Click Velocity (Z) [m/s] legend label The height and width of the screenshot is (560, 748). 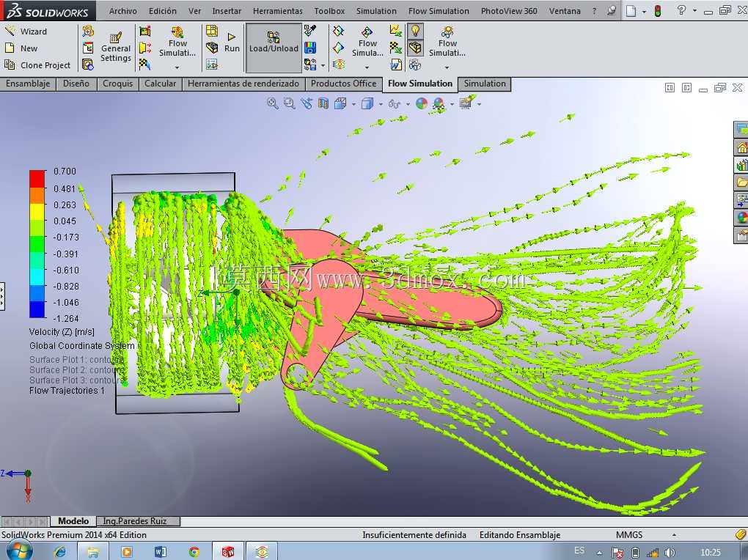click(x=62, y=331)
